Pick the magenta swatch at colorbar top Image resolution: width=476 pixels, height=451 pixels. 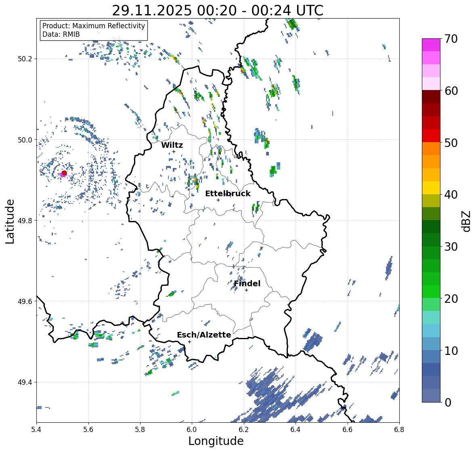pos(431,45)
